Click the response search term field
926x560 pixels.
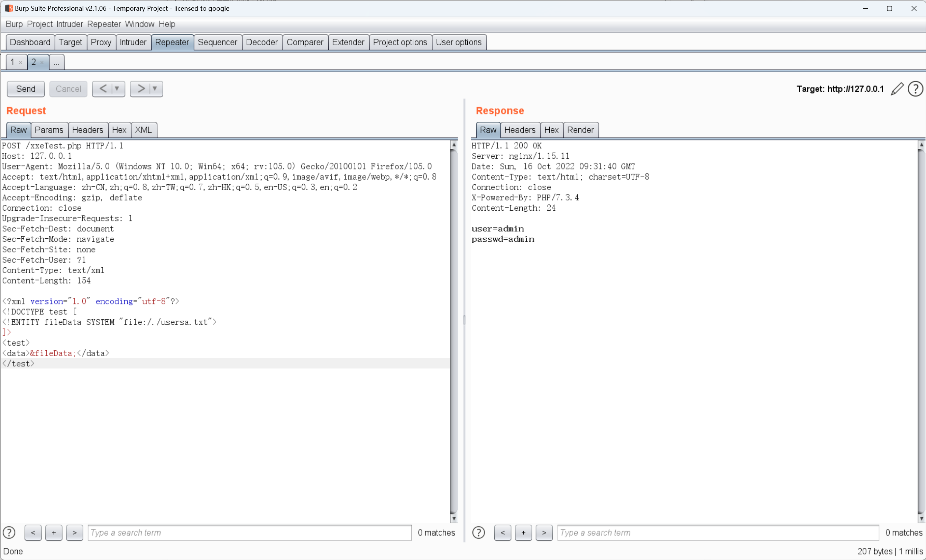click(x=718, y=532)
